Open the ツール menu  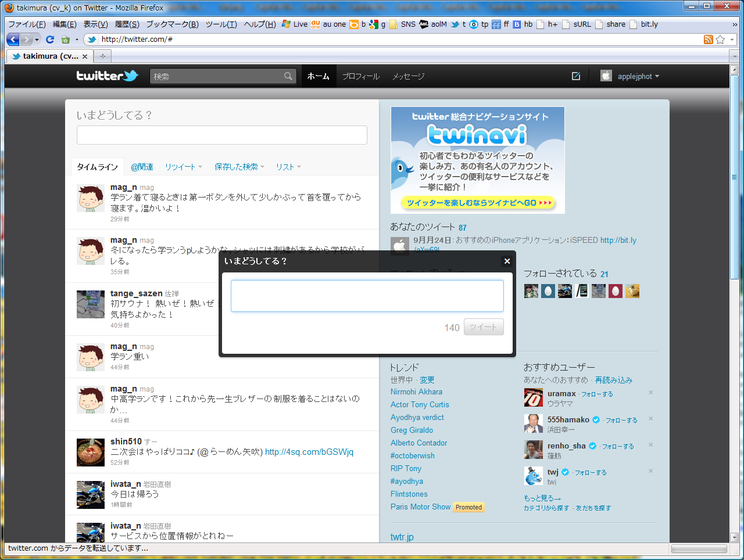(221, 24)
